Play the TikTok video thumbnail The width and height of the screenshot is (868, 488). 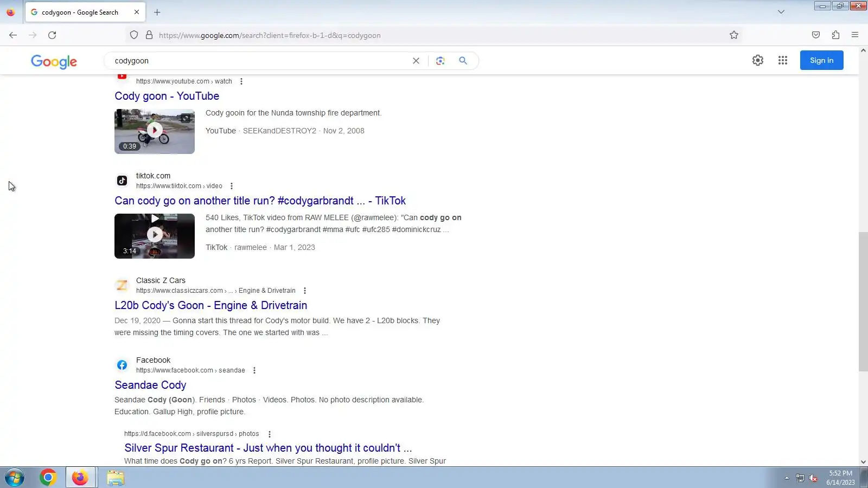click(155, 236)
